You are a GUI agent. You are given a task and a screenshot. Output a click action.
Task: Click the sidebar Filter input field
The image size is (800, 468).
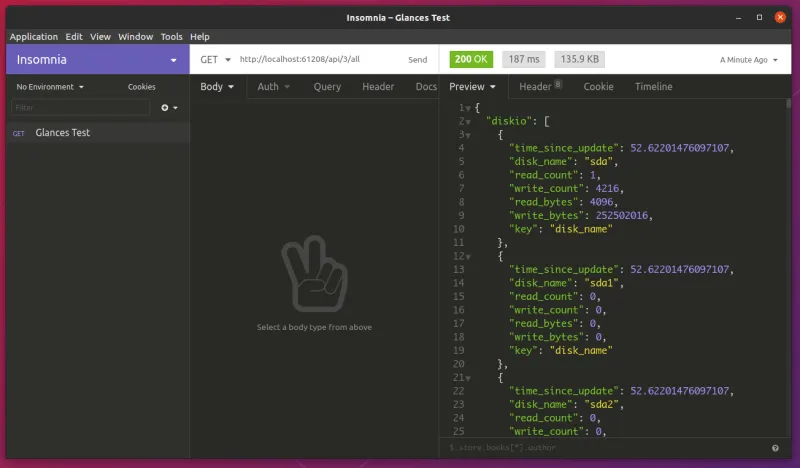pyautogui.click(x=80, y=107)
